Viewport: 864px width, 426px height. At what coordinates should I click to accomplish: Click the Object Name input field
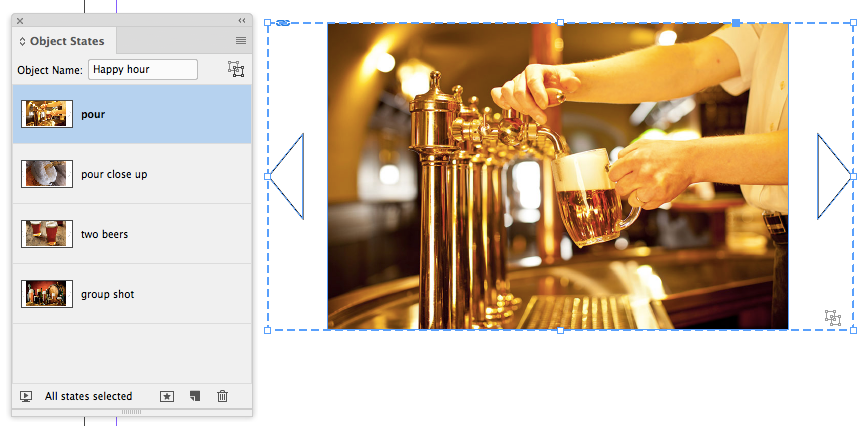click(143, 69)
